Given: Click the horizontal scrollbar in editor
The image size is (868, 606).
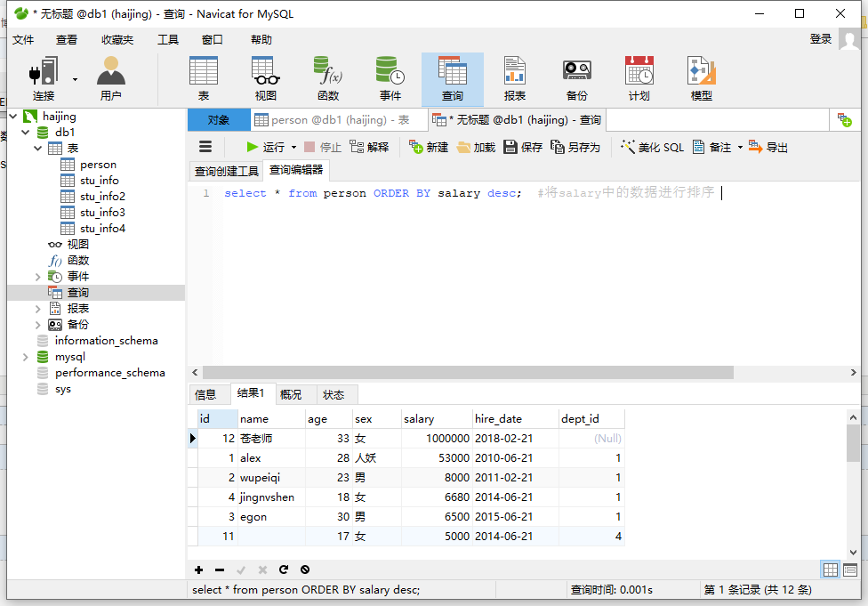Looking at the screenshot, I should point(468,372).
